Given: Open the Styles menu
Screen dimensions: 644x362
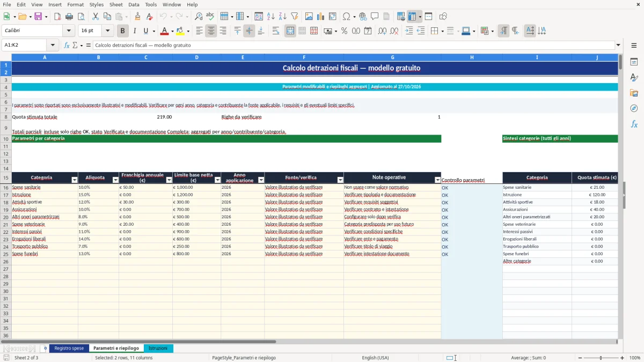Looking at the screenshot, I should (x=97, y=4).
